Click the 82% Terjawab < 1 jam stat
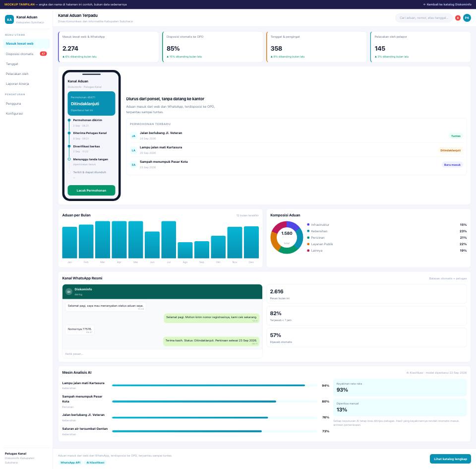The height and width of the screenshot is (469, 476). 367,316
